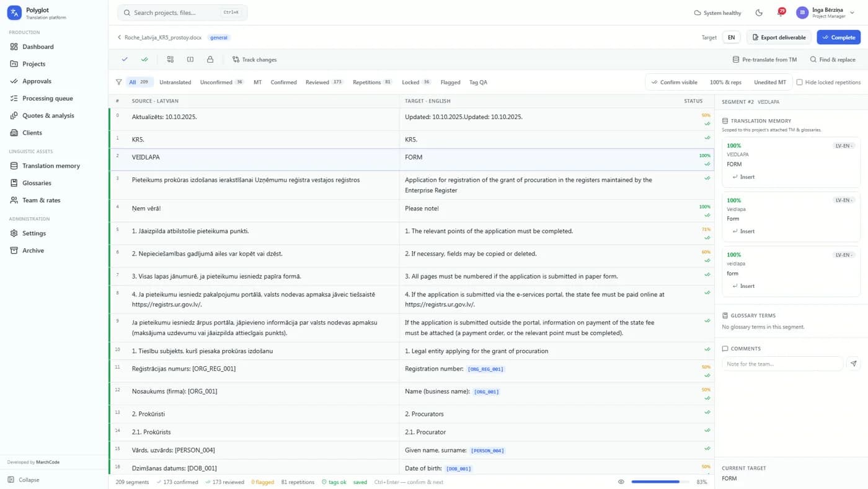Toggle Track changes
The image size is (868, 489).
point(254,60)
